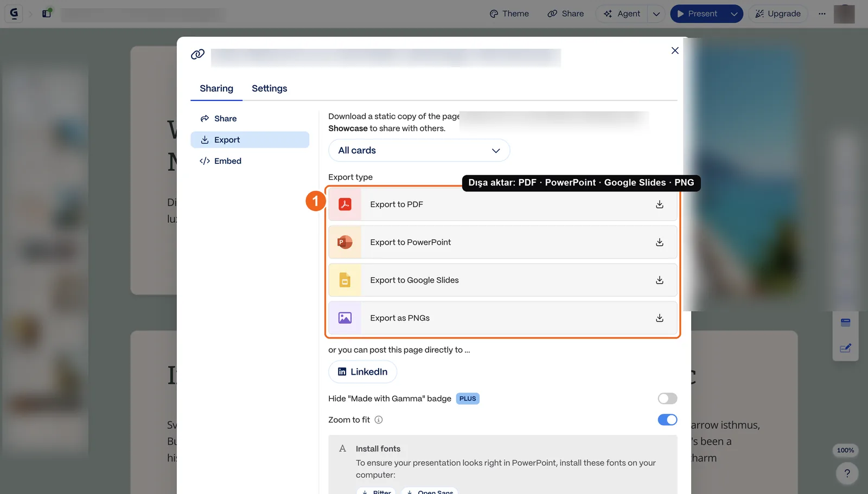Click the Google Slides icon
This screenshot has height=494, width=868.
[345, 280]
